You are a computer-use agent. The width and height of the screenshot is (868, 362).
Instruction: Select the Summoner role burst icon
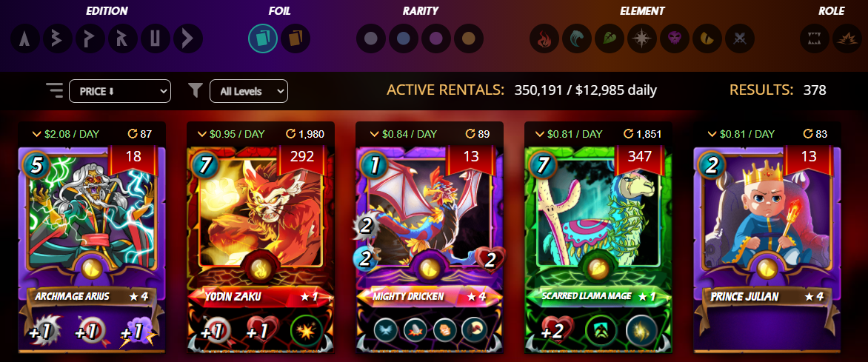(x=847, y=38)
